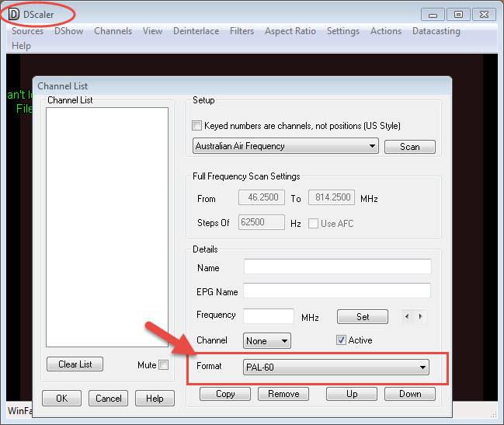Open the View menu

click(x=153, y=31)
